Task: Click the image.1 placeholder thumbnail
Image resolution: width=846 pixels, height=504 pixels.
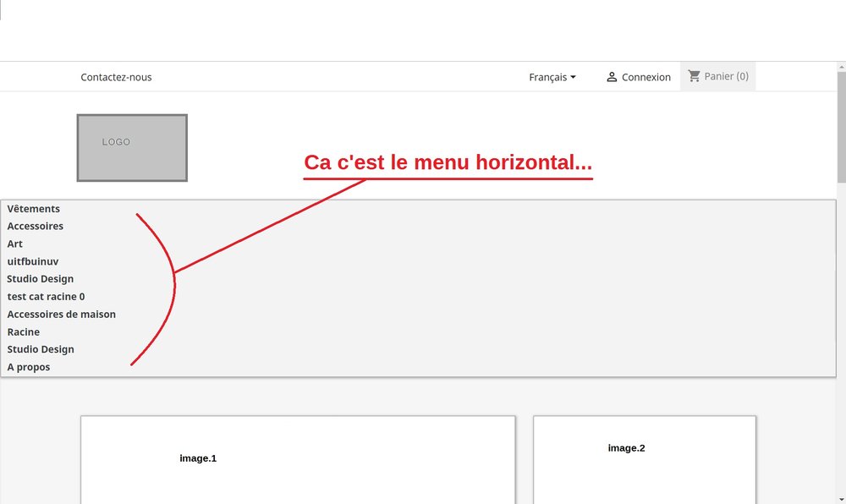Action: coord(198,457)
